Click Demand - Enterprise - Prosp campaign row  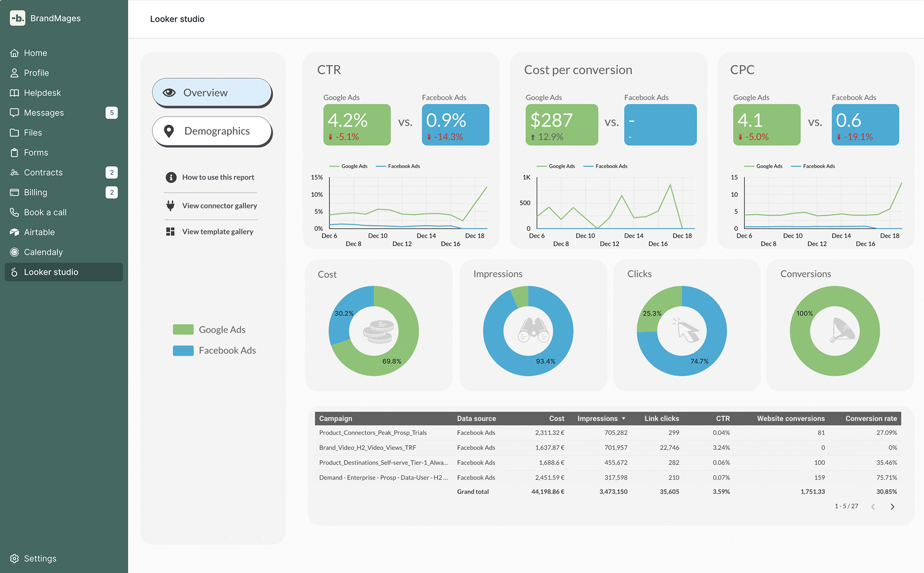(x=608, y=477)
